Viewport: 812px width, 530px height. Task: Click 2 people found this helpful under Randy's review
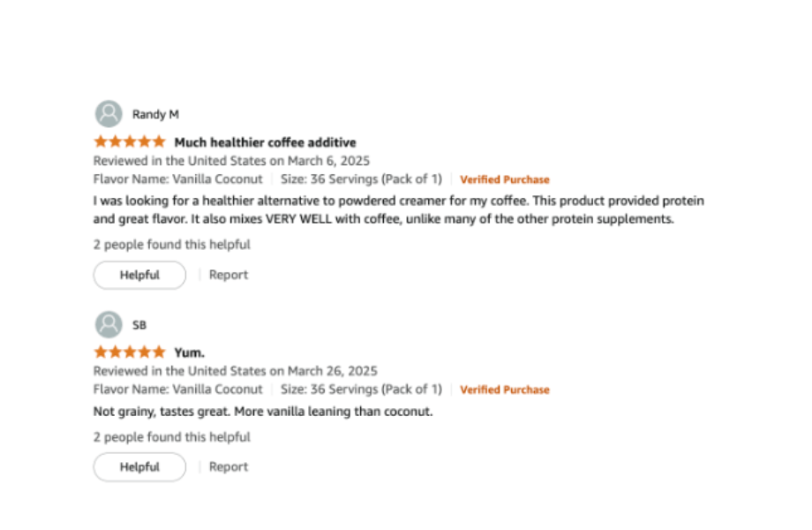click(x=171, y=244)
